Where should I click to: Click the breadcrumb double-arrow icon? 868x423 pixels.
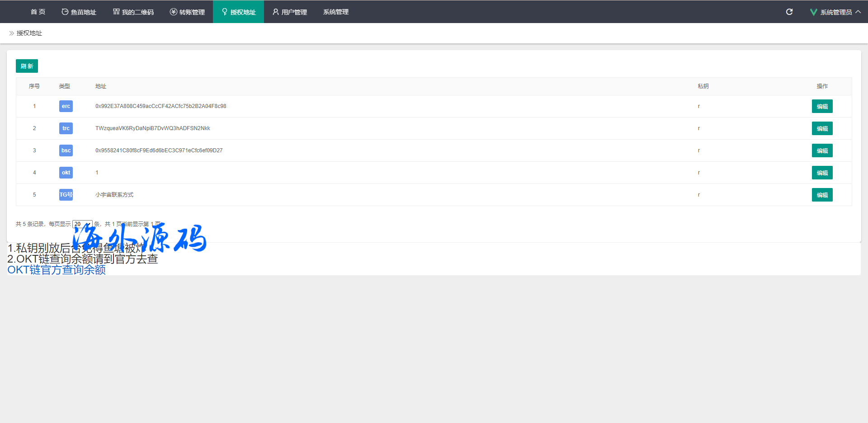click(12, 33)
